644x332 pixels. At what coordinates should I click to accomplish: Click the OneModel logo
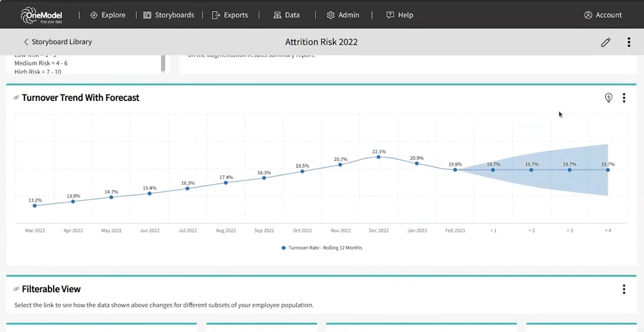click(x=41, y=15)
